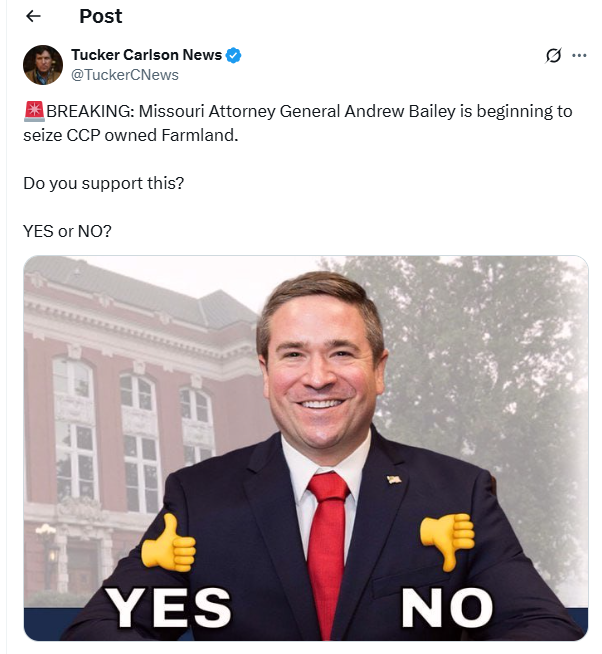Open the Tucker Carlson News profile avatar
The width and height of the screenshot is (602, 654).
(x=43, y=65)
